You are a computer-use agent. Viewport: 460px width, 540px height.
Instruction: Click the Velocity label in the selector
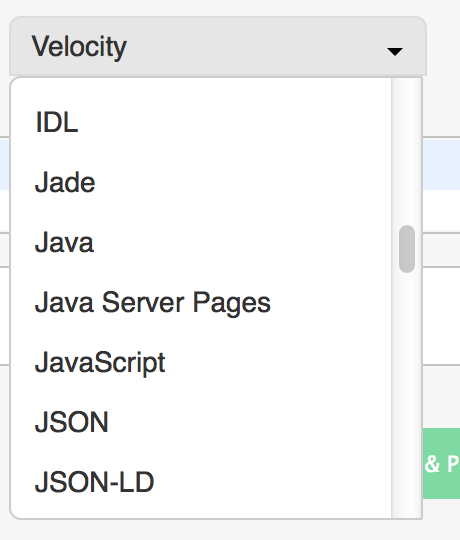point(79,47)
